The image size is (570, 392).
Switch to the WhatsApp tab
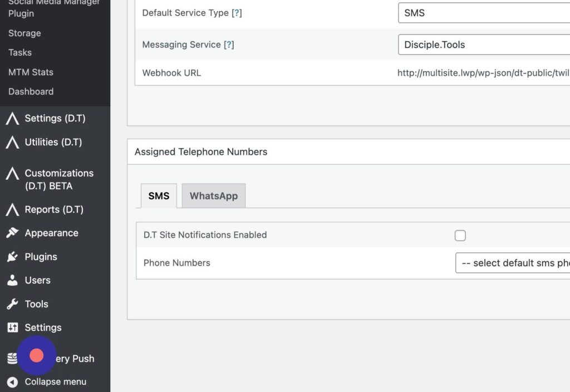[213, 196]
